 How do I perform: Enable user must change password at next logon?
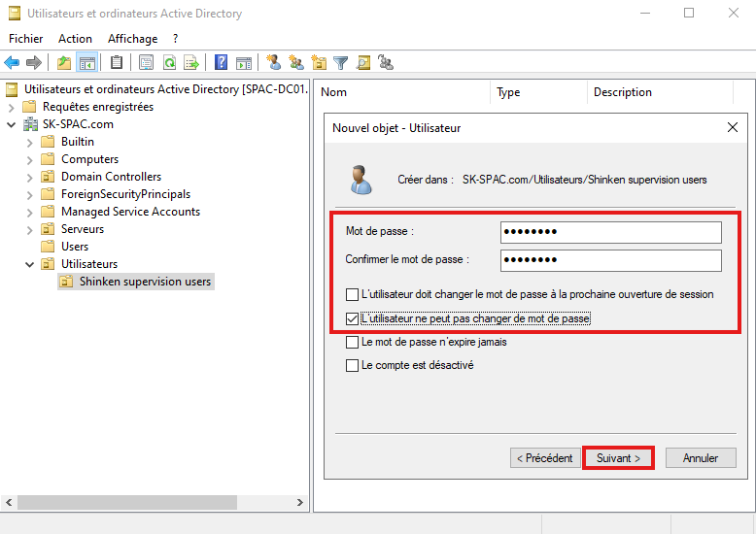353,294
